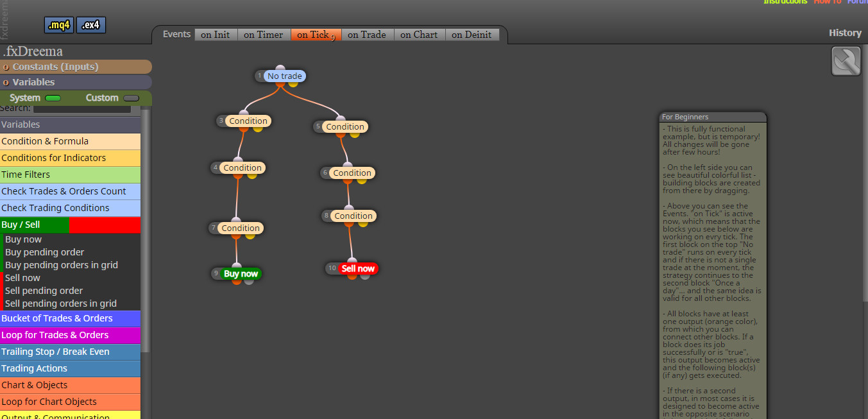Pick Buy pending order block
The height and width of the screenshot is (419, 868).
pyautogui.click(x=44, y=252)
